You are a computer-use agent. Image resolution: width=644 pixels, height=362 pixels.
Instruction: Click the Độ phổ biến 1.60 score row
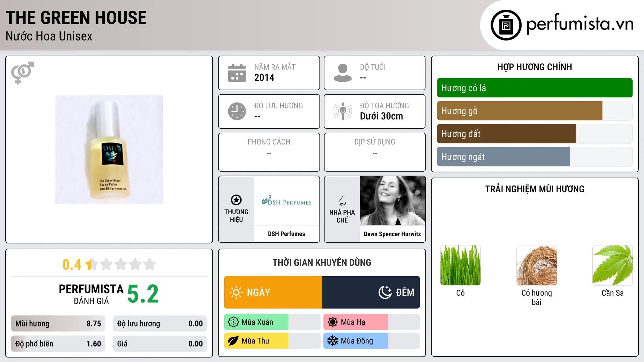(58, 344)
